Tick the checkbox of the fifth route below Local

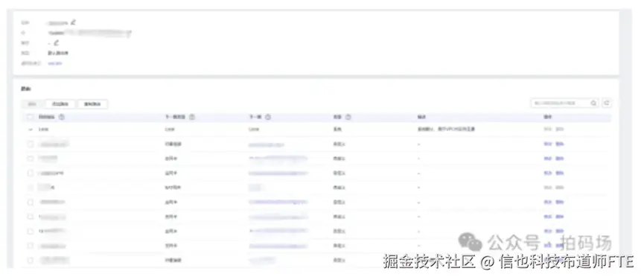tap(30, 202)
